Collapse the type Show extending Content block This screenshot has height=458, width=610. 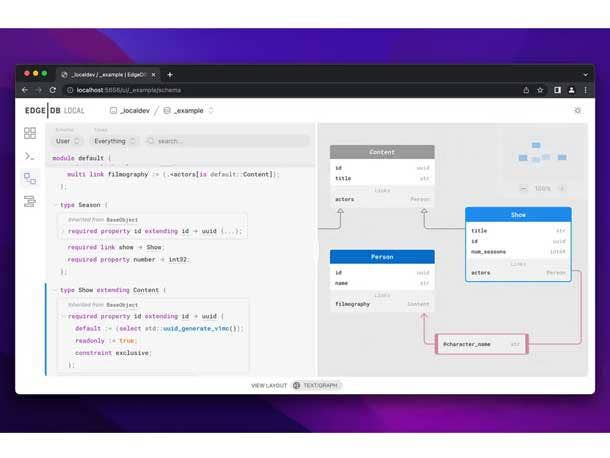coord(55,290)
